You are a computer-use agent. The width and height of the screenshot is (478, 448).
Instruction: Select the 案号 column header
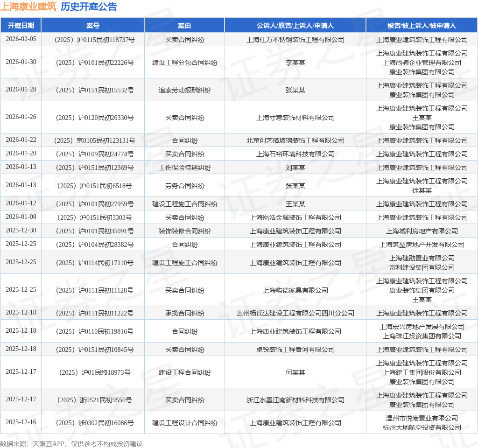coord(93,26)
